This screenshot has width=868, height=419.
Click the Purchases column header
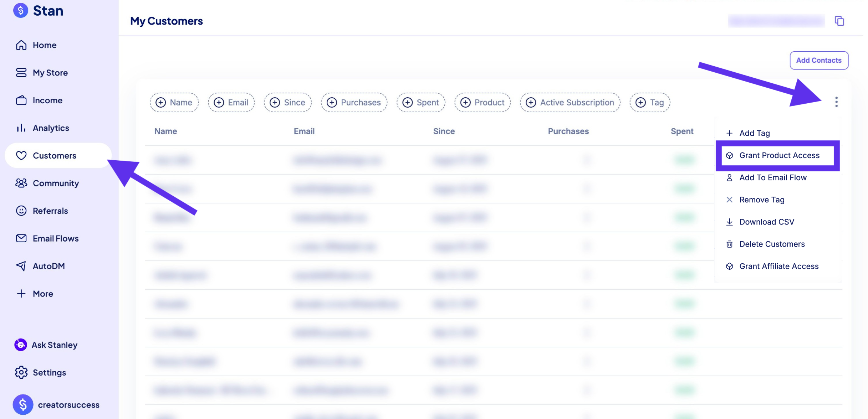tap(568, 131)
